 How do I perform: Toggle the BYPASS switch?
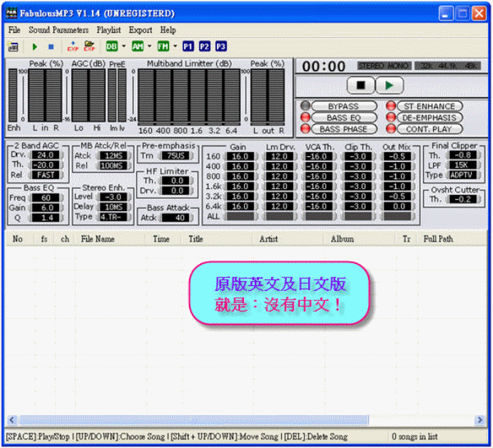coord(342,106)
